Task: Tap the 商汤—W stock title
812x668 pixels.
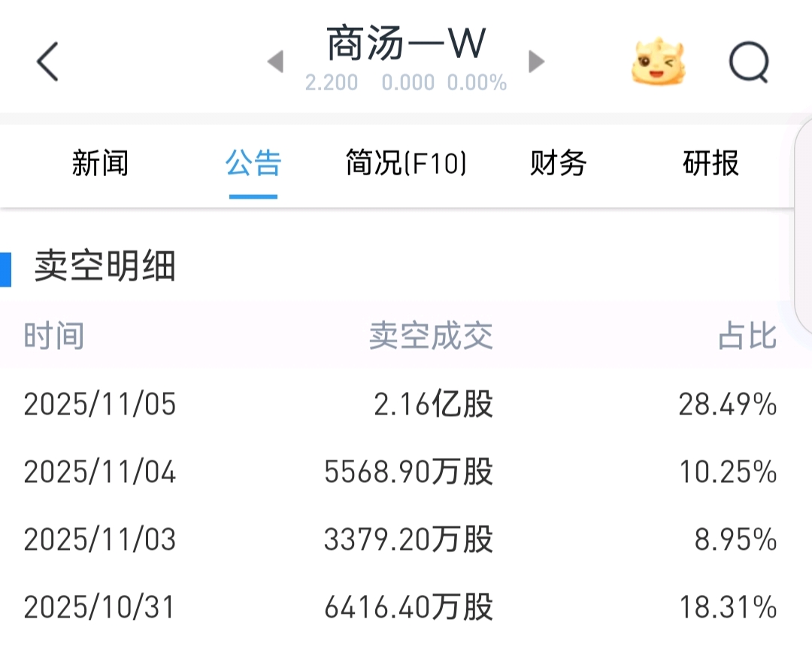Action: tap(407, 44)
